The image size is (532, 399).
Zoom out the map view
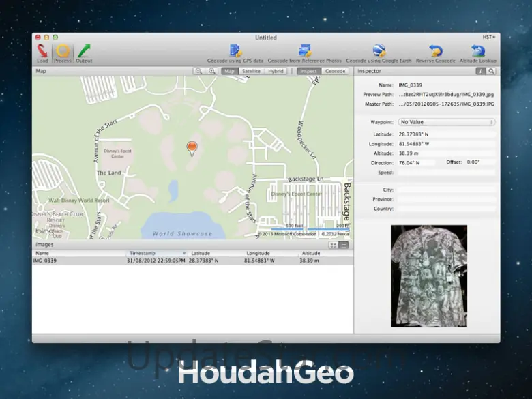199,71
